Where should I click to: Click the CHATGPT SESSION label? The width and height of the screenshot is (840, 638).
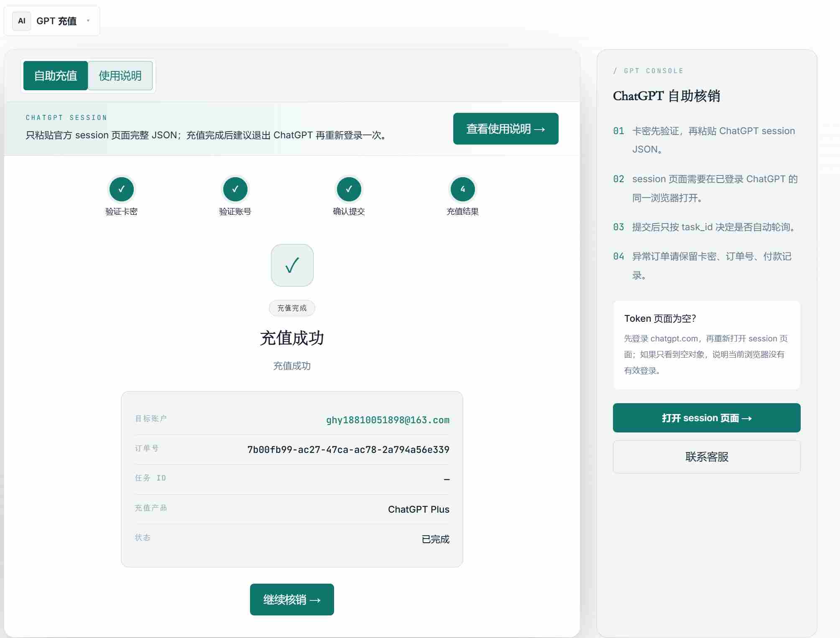click(66, 118)
